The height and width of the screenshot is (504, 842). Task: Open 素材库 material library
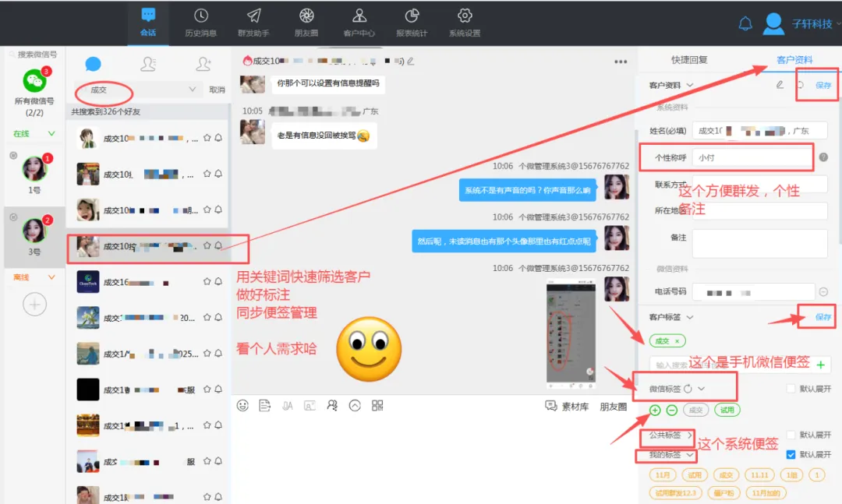pyautogui.click(x=568, y=407)
